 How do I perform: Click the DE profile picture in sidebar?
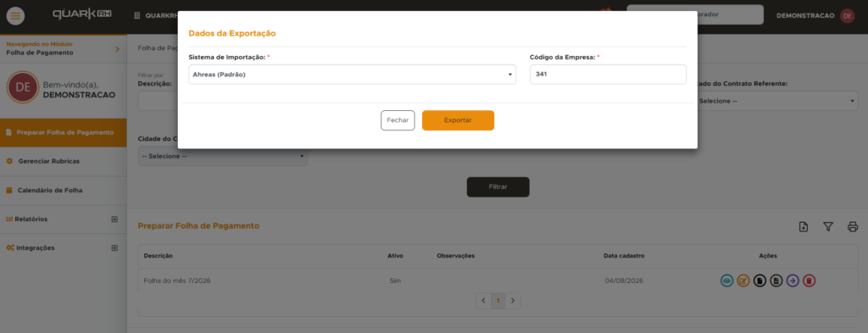pos(23,86)
